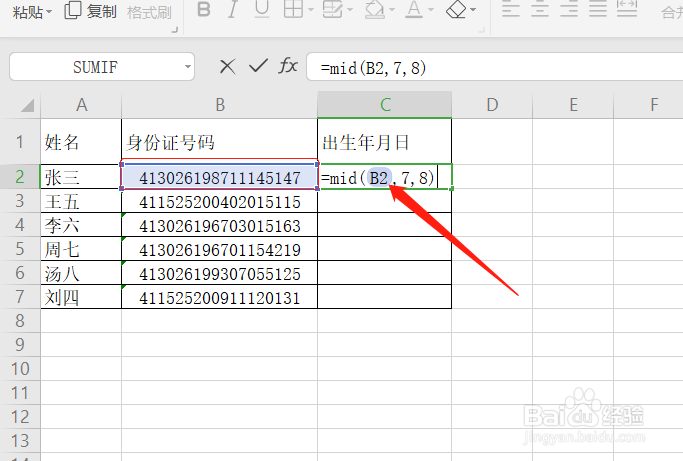
Task: Align text left
Action: pos(511,9)
